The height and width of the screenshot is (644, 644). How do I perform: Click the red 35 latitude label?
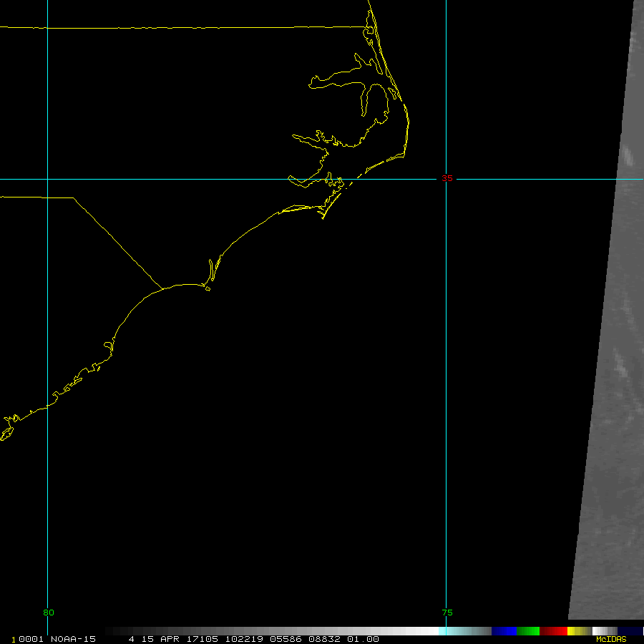447,179
